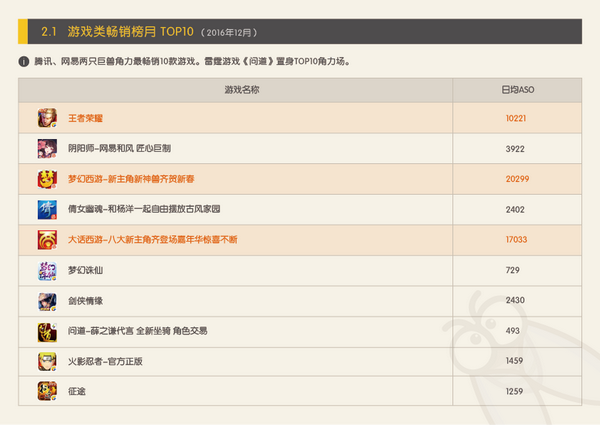Click the ASO value 17033
Image resolution: width=600 pixels, height=425 pixels.
point(517,239)
